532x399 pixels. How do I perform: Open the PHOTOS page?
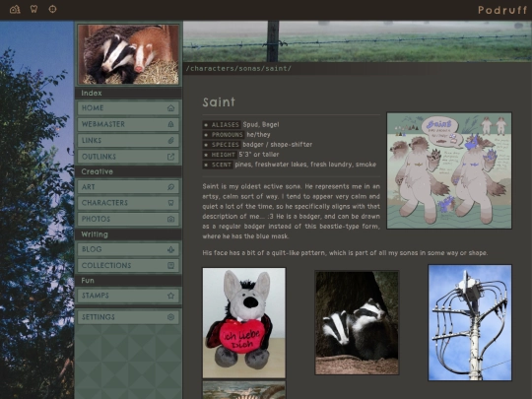(x=128, y=219)
